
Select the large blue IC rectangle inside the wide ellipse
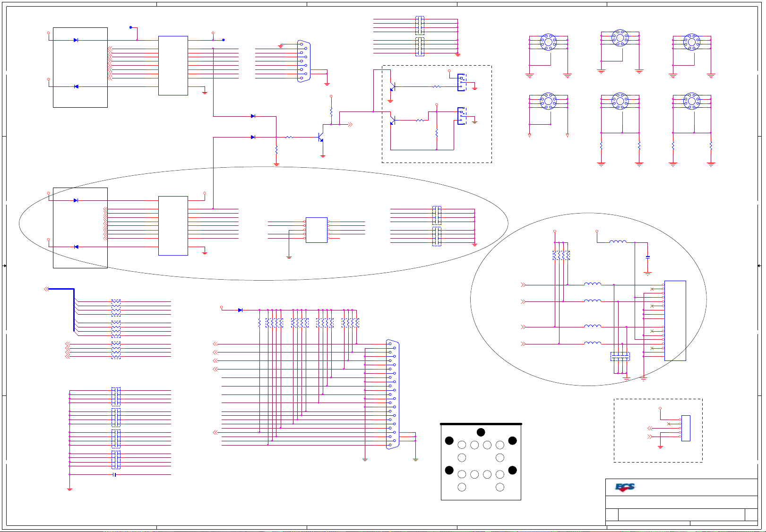[x=173, y=226]
